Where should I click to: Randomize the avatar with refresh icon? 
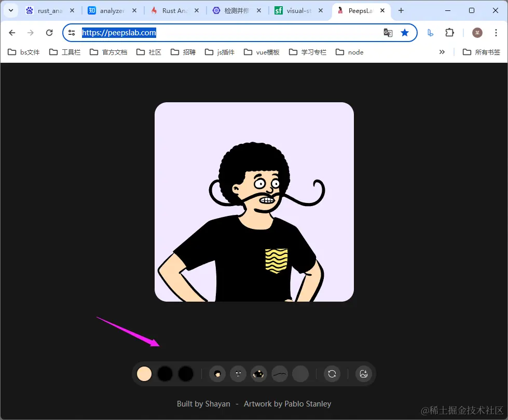pyautogui.click(x=332, y=374)
